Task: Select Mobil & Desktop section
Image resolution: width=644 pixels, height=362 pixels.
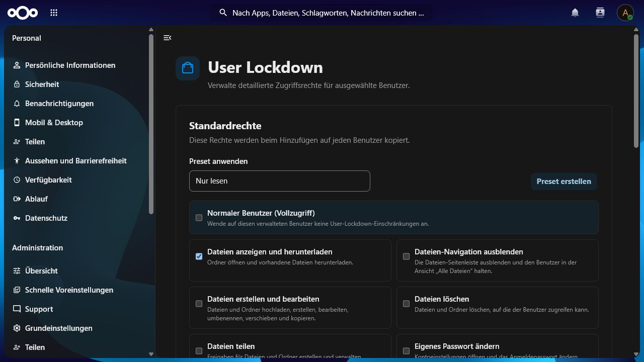Action: point(76,123)
